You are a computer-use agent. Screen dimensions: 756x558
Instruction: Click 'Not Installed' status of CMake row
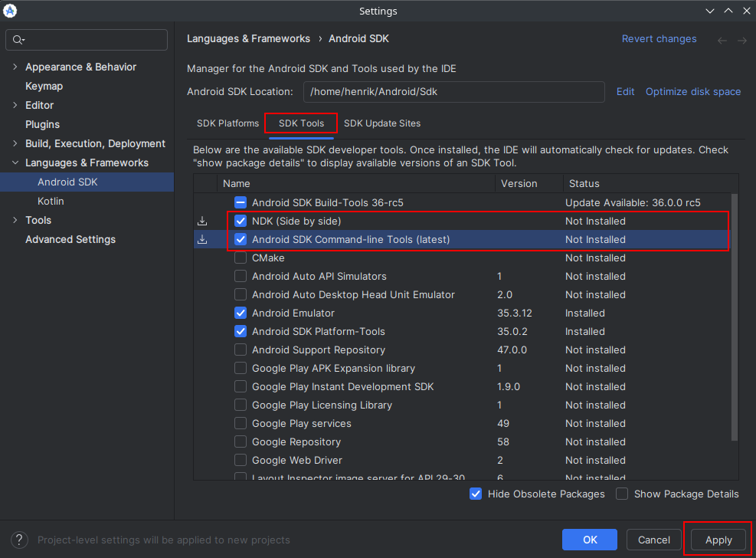(595, 258)
